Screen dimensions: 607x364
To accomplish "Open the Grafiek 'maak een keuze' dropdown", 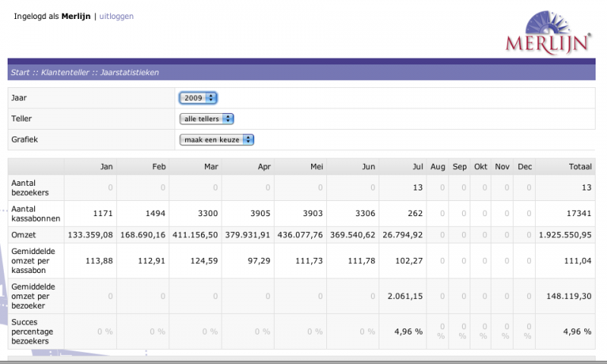I will pos(216,140).
